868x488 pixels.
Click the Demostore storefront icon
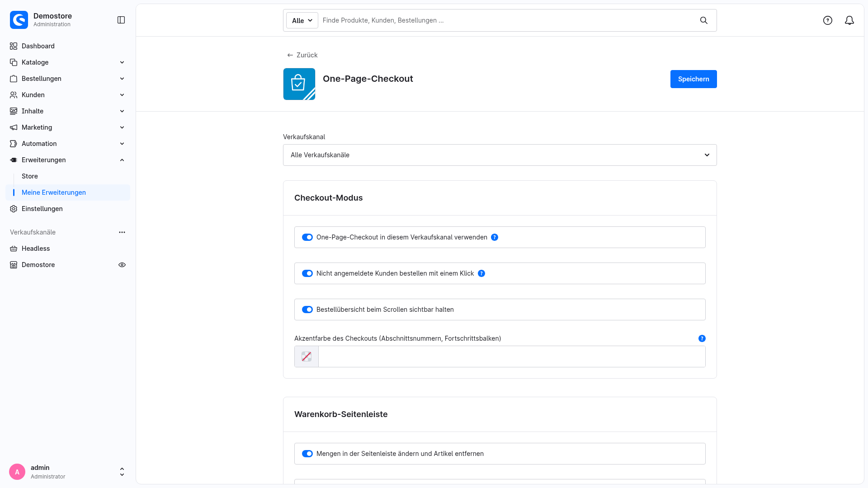(14, 265)
